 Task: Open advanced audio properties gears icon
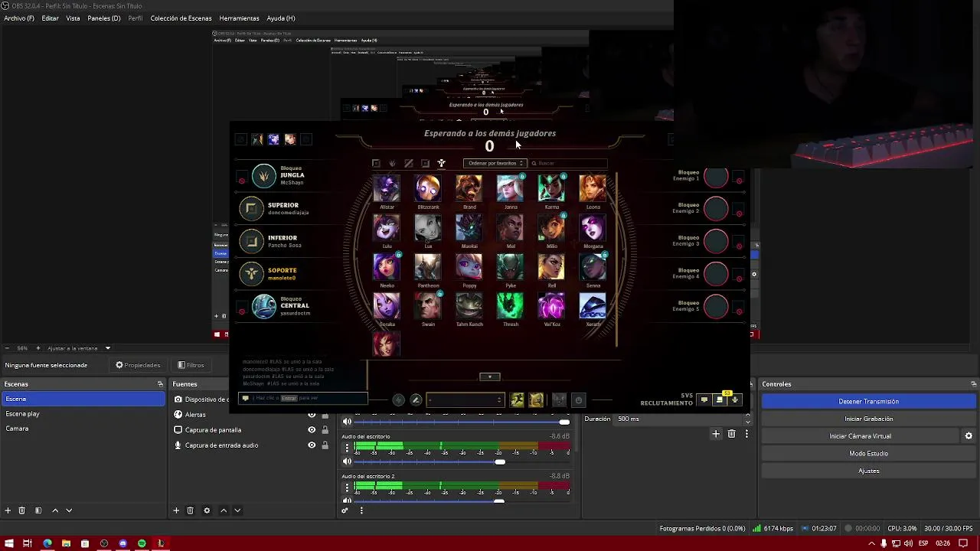[345, 510]
